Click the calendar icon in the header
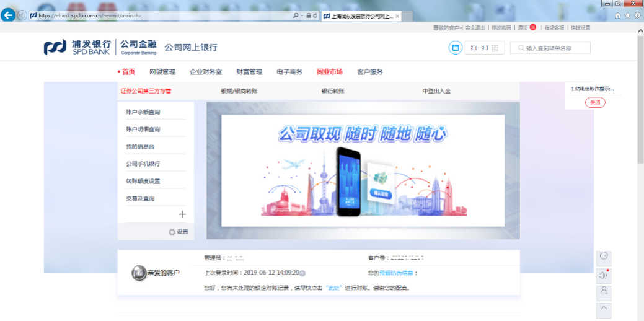Image resolution: width=644 pixels, height=321 pixels. tap(455, 48)
